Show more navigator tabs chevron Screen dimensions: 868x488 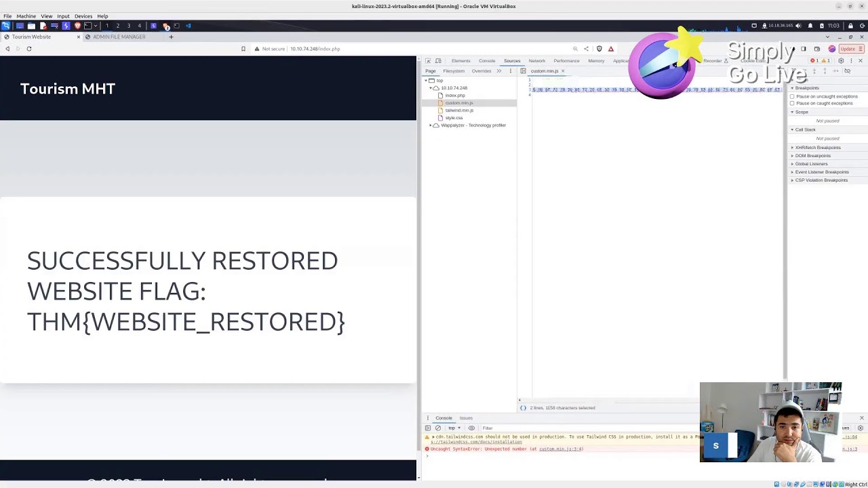click(x=499, y=71)
